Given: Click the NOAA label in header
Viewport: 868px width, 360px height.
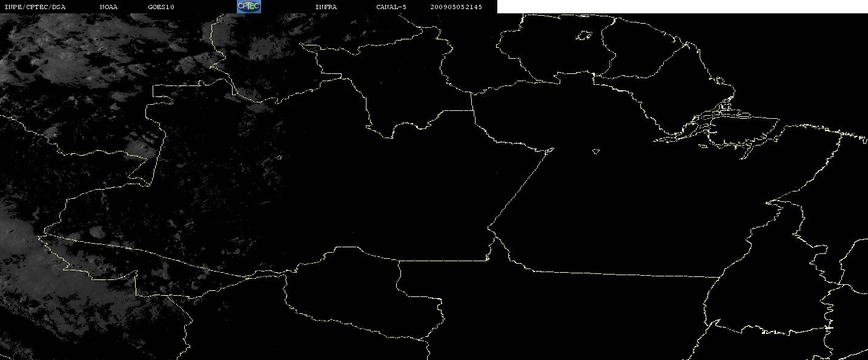Looking at the screenshot, I should click(108, 7).
